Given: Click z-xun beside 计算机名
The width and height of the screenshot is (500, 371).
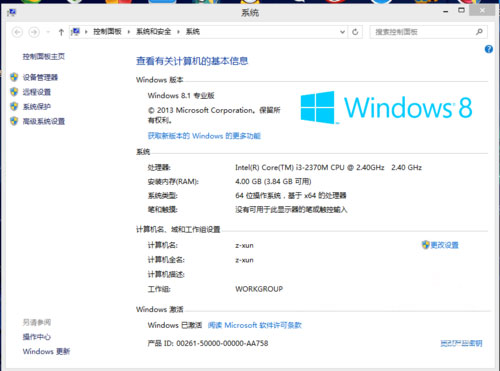Looking at the screenshot, I should [x=244, y=246].
